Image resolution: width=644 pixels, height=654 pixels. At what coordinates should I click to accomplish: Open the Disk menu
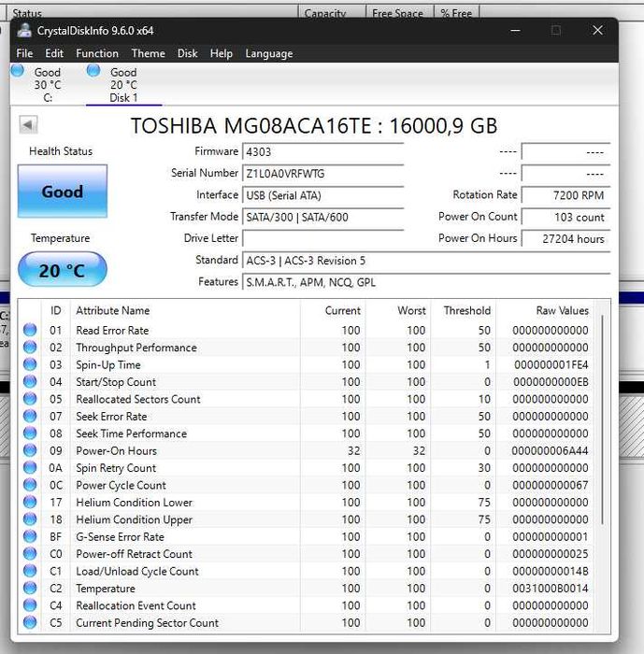(187, 53)
